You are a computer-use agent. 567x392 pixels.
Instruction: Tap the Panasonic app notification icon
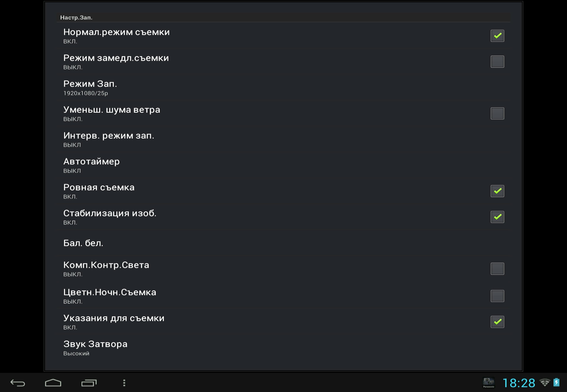(488, 383)
